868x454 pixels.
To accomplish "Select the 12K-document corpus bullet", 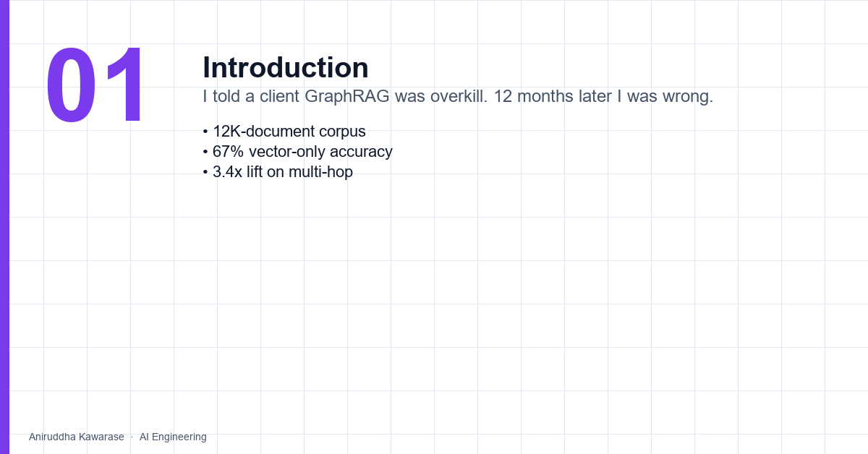I will [x=284, y=132].
